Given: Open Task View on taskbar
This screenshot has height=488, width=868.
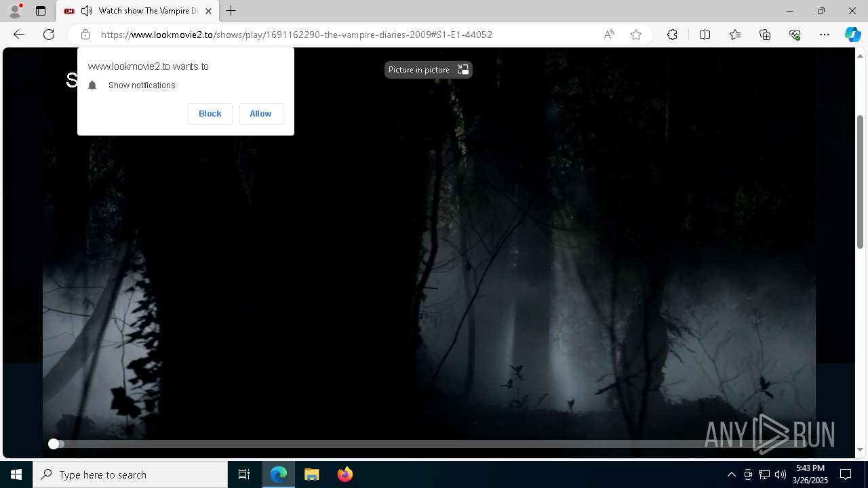Looking at the screenshot, I should pos(244,474).
